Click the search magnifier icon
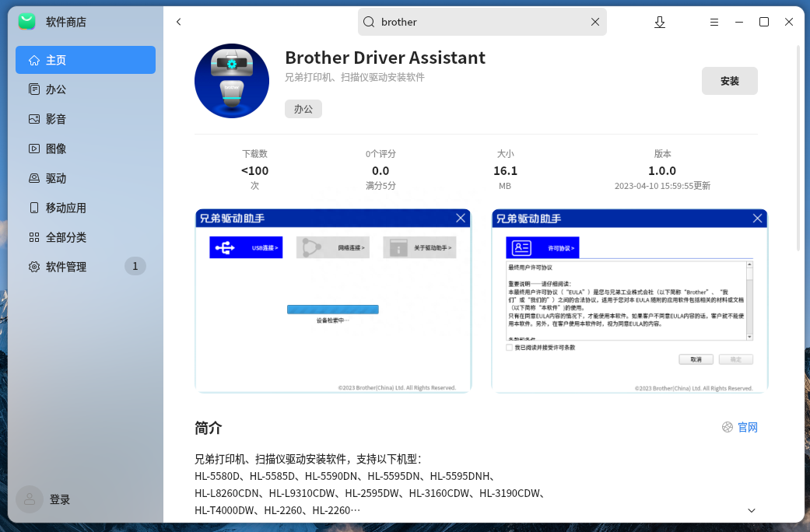This screenshot has height=532, width=810. (x=370, y=22)
